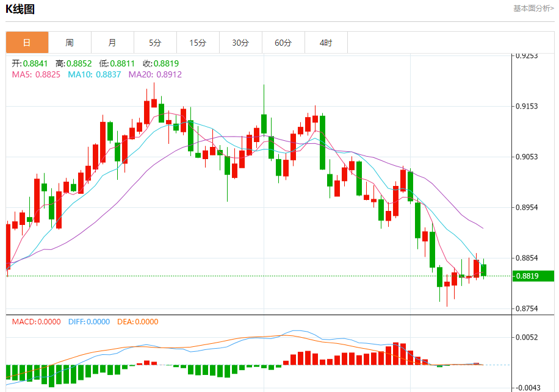Click the 0.9053 price axis label
The width and height of the screenshot is (559, 392).
coord(527,157)
